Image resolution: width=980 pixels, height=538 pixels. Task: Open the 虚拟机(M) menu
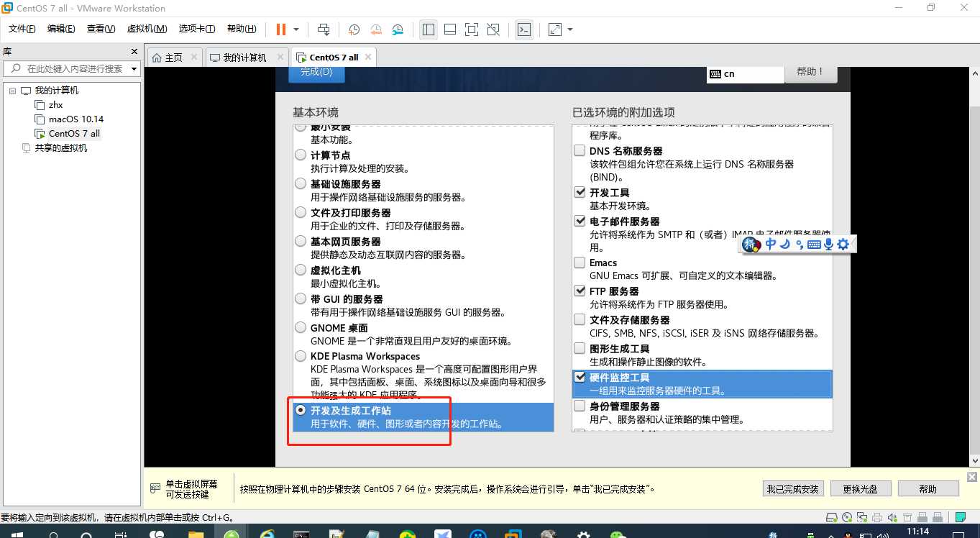147,29
